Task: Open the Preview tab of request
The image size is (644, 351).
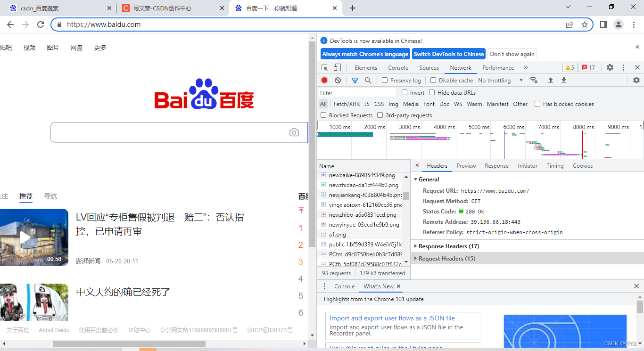Action: (x=466, y=165)
